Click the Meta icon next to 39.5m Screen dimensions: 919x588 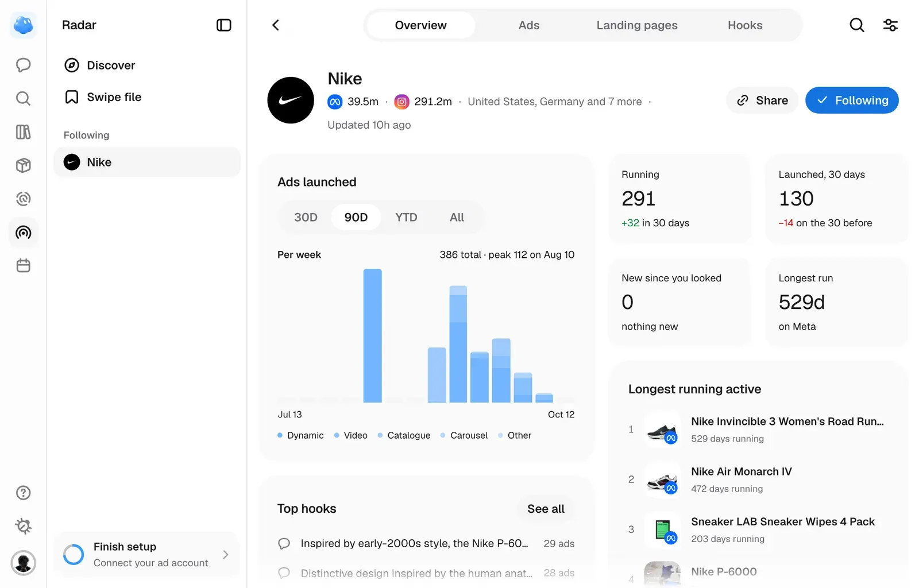coord(335,102)
